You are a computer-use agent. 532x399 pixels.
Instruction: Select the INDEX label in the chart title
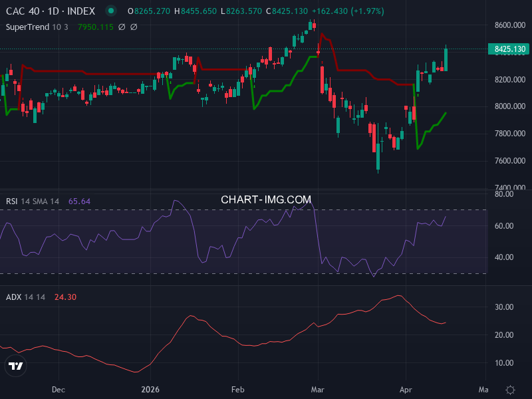click(82, 11)
